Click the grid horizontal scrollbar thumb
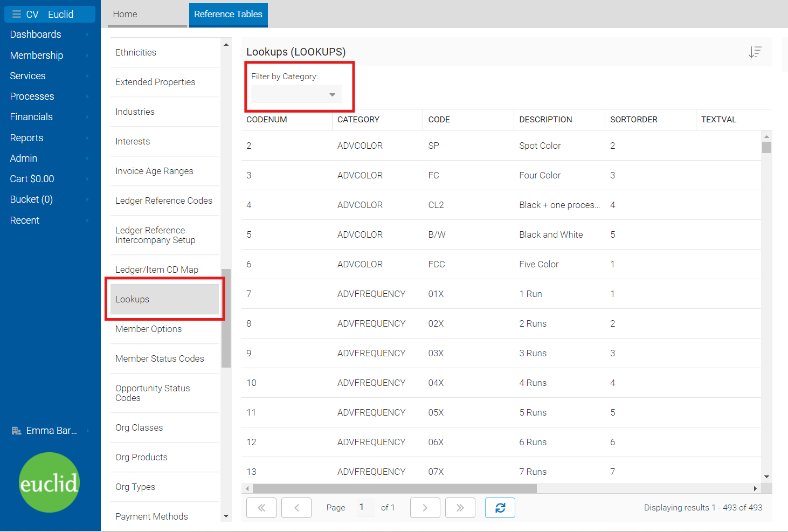788x532 pixels. click(x=395, y=488)
